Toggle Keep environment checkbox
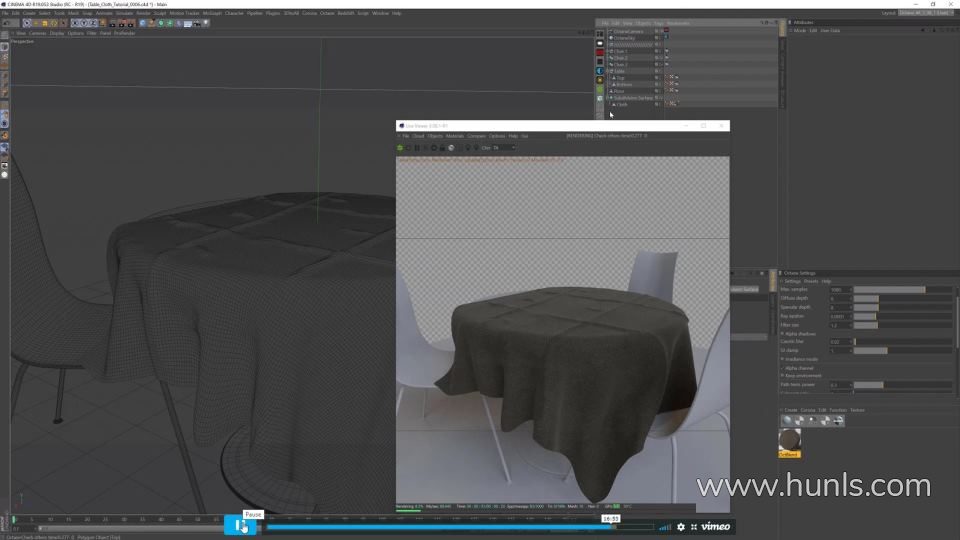Screen dimensions: 960x540 click(x=783, y=376)
